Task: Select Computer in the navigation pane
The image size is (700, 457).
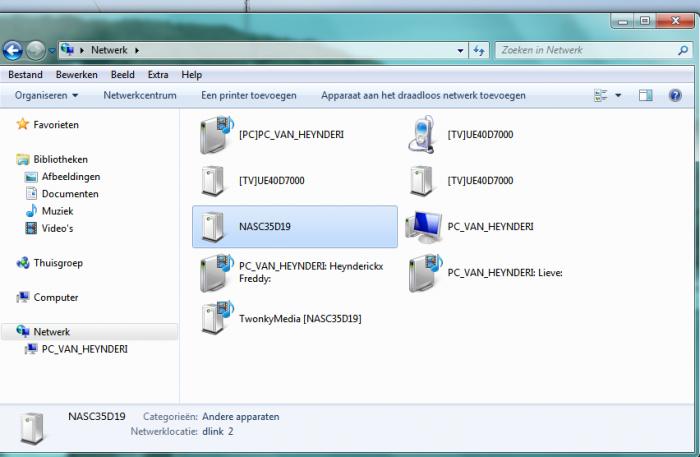Action: click(56, 298)
